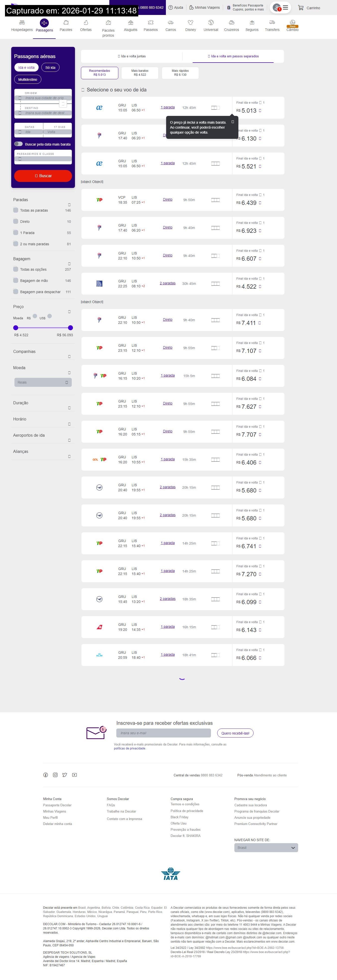Check the Direto stops filter checkbox
Image resolution: width=337 pixels, height=980 pixels.
(16, 221)
